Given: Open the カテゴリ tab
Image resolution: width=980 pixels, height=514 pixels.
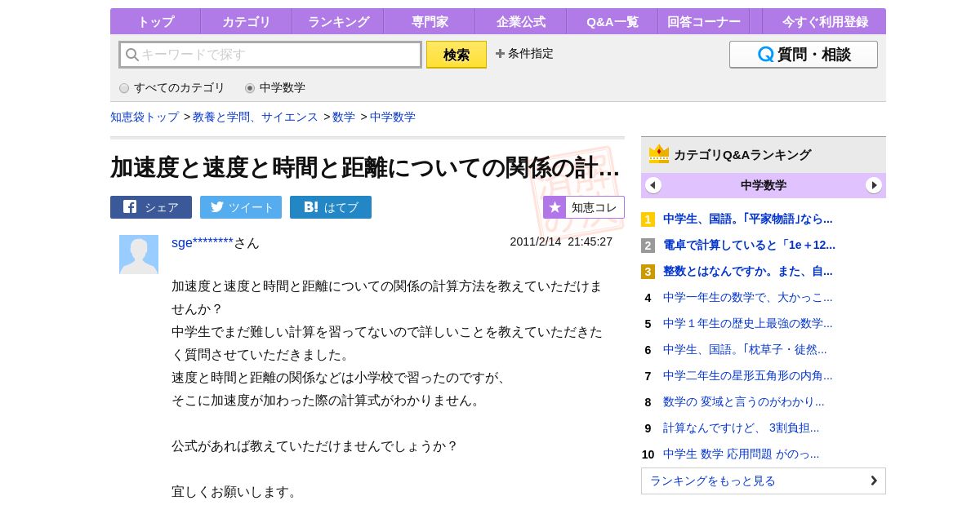Looking at the screenshot, I should pyautogui.click(x=247, y=22).
